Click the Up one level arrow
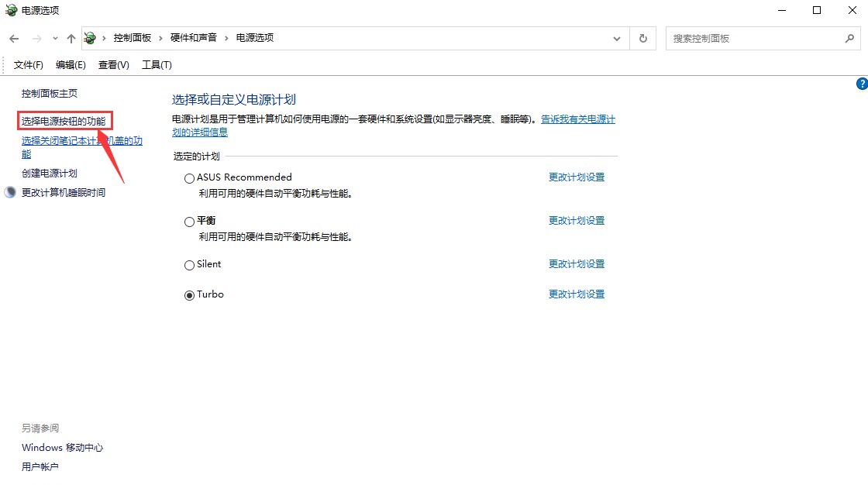Image resolution: width=868 pixels, height=485 pixels. pyautogui.click(x=71, y=37)
